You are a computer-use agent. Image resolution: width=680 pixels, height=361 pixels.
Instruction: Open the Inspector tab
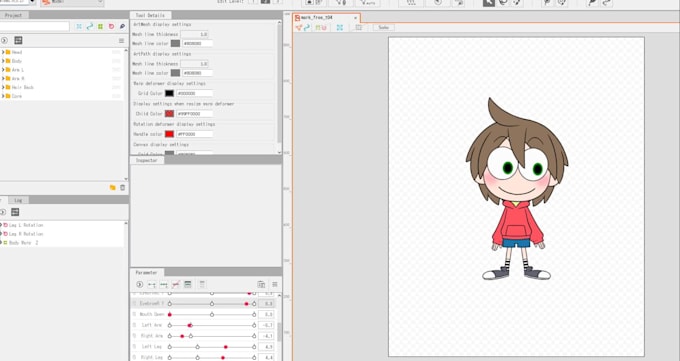(x=147, y=160)
